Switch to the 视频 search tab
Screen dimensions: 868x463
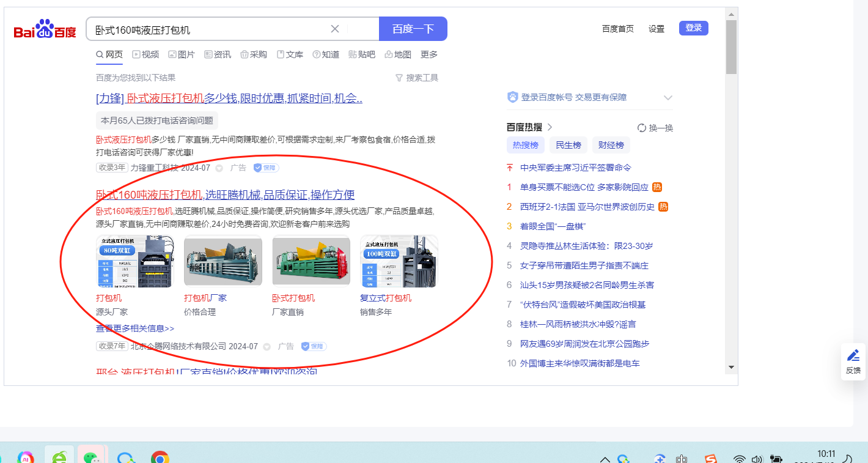[x=145, y=54]
